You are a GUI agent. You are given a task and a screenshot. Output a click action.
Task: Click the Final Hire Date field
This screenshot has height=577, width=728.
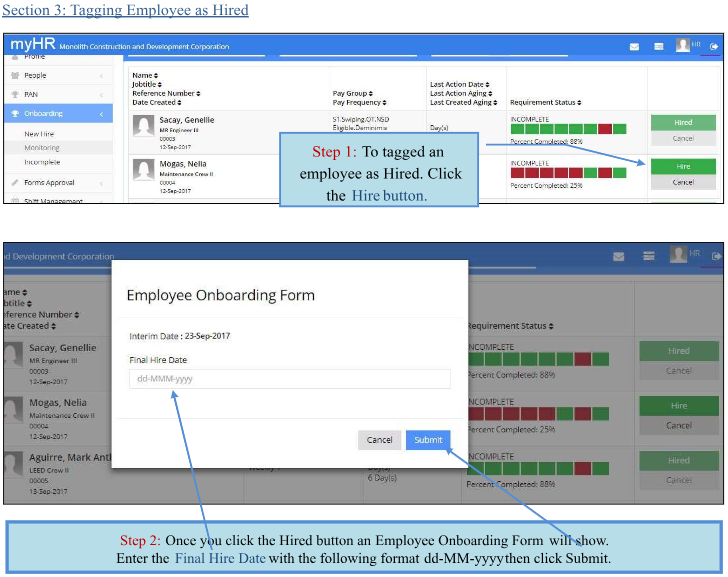[x=290, y=379]
